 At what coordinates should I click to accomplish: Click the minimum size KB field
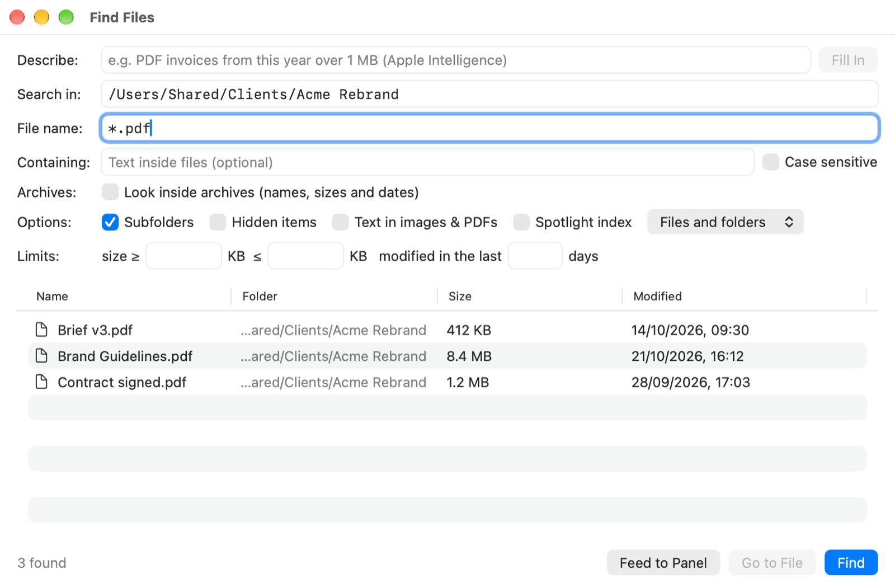pos(183,256)
